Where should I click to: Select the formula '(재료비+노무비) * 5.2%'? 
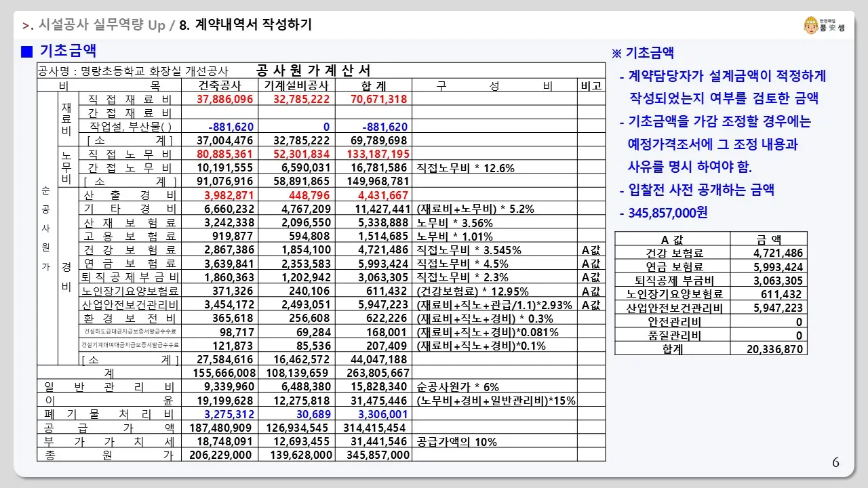477,209
